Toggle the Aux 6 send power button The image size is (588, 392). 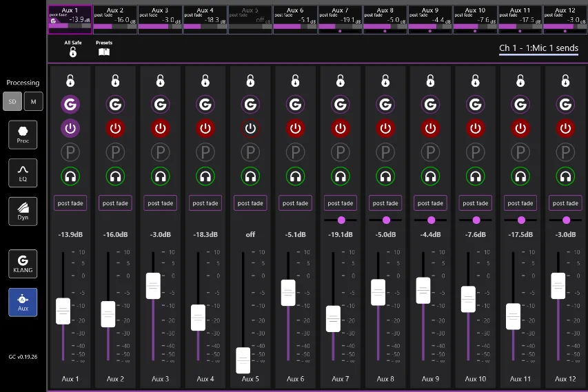pyautogui.click(x=295, y=129)
